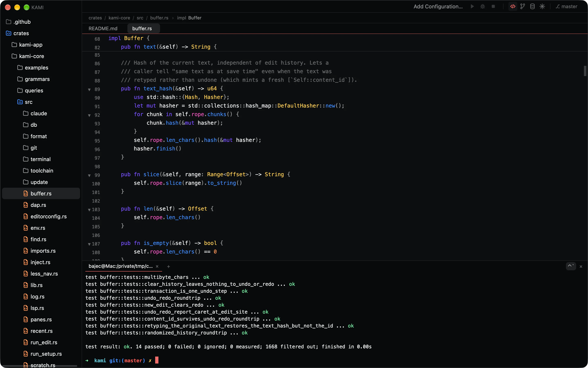Screen dimensions: 588x368
Task: Open the git branches icon in toolbar
Action: pos(522,7)
